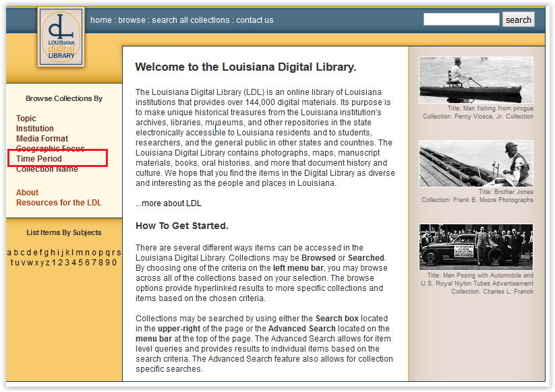The height and width of the screenshot is (392, 555).
Task: Click the How To Get Started heading
Action: click(x=182, y=226)
